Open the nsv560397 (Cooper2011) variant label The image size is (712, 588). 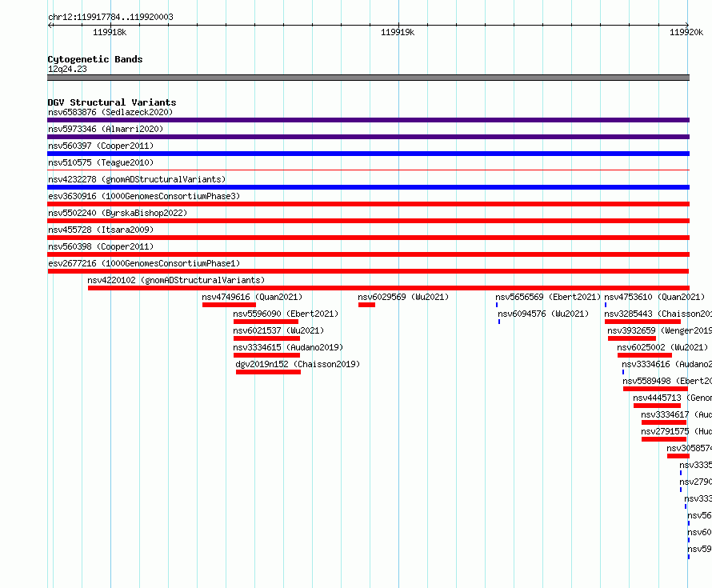(x=101, y=146)
